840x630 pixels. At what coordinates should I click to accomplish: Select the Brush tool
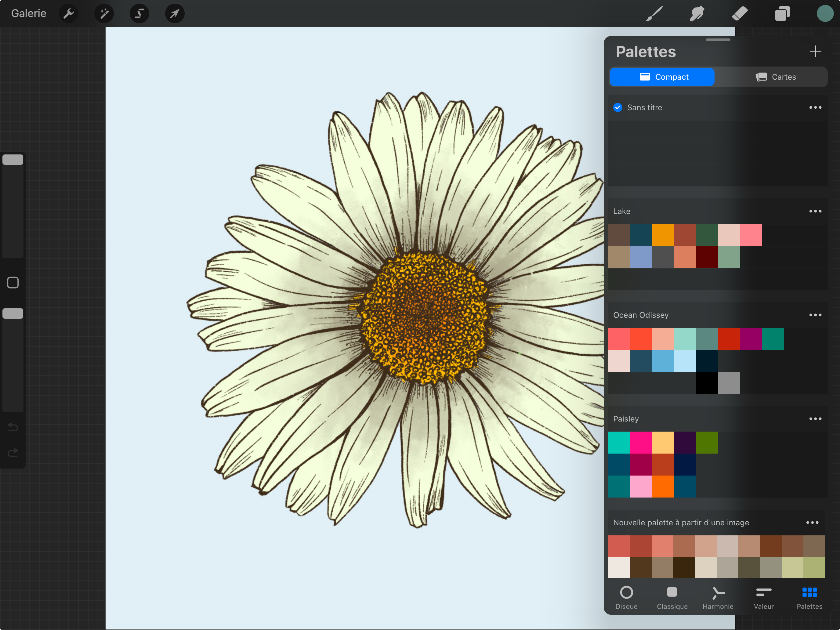coord(654,14)
